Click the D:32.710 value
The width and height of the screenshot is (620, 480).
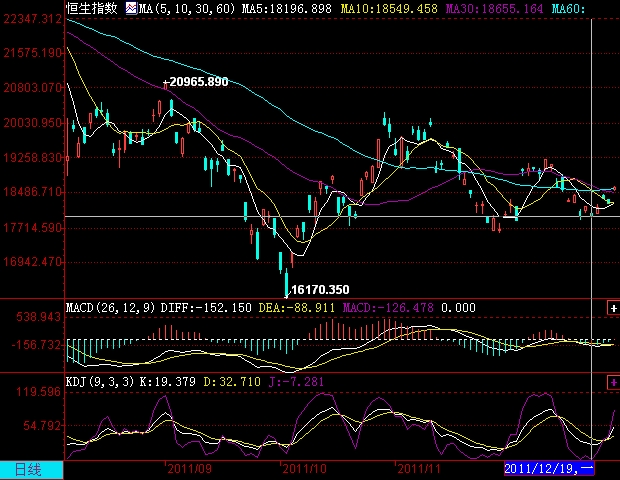pyautogui.click(x=232, y=382)
